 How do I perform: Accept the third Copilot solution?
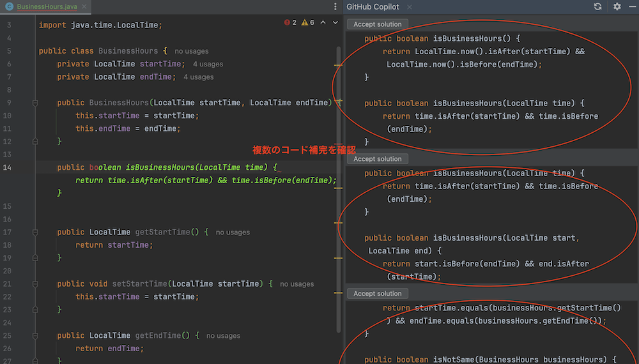(378, 294)
